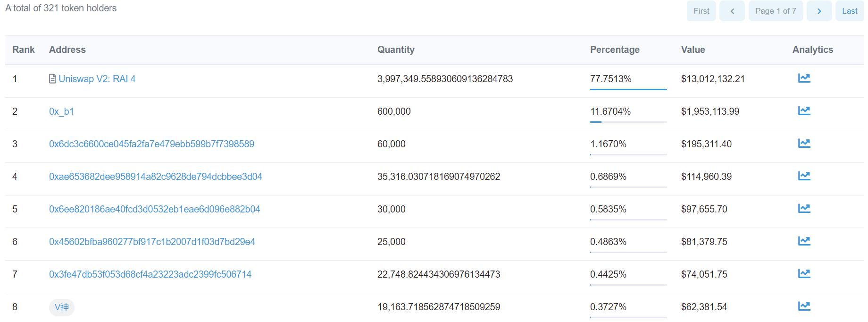868x322 pixels.
Task: Open analytics icon for rank 7 holder
Action: pos(804,274)
